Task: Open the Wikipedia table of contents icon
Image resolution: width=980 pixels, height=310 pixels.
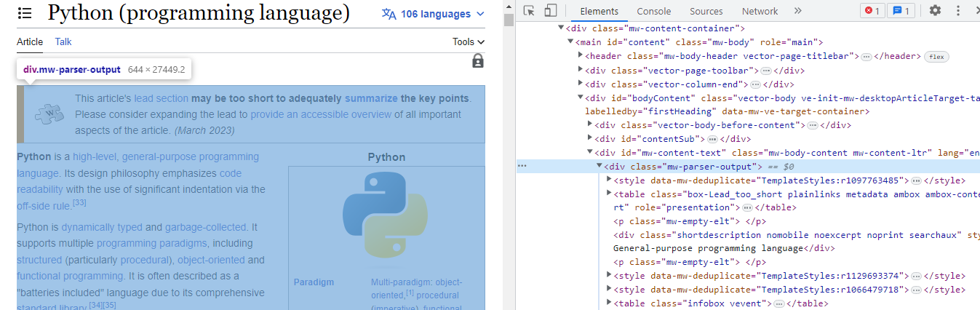Action: (x=25, y=13)
